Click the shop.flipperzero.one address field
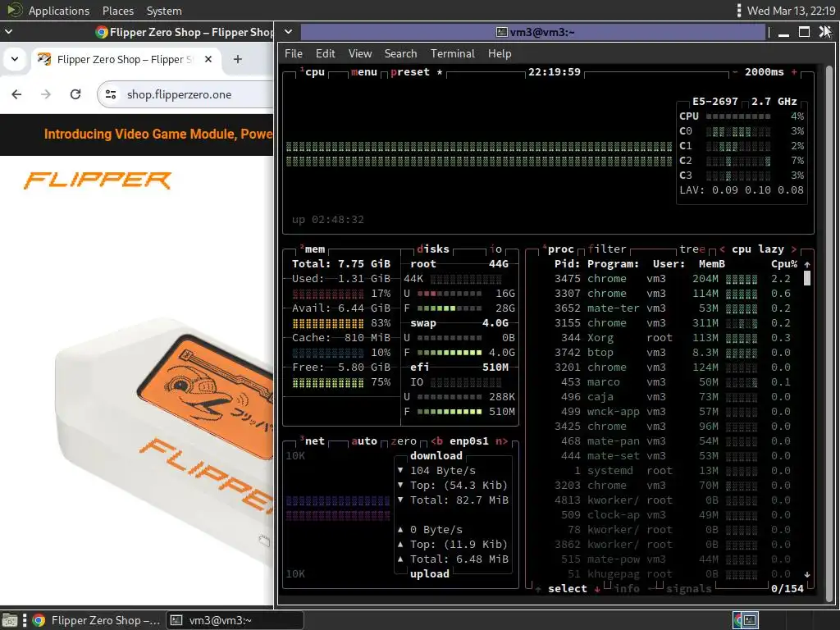 (185, 94)
